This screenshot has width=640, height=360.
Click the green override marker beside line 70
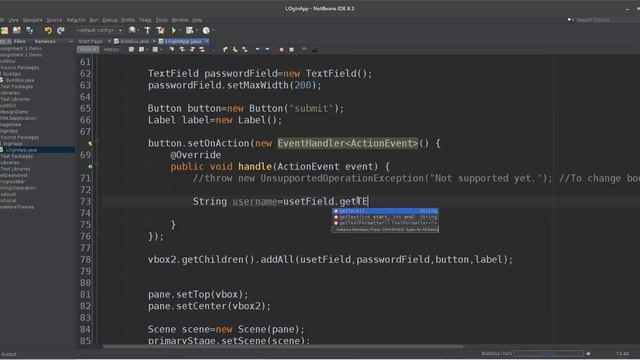tap(90, 167)
